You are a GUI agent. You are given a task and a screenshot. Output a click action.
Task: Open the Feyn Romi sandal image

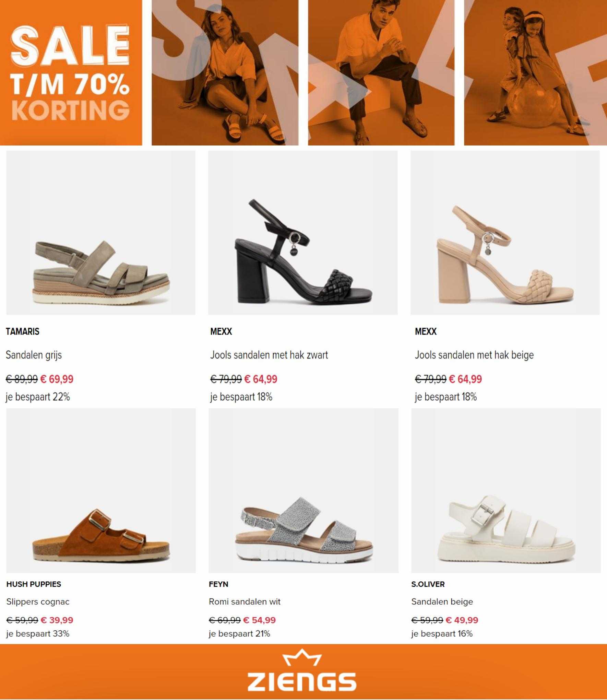click(x=303, y=491)
